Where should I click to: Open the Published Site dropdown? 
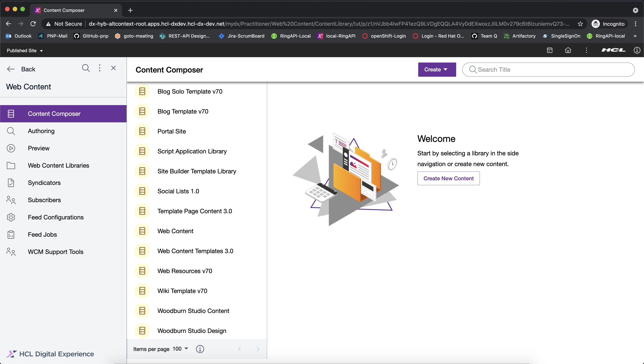25,51
